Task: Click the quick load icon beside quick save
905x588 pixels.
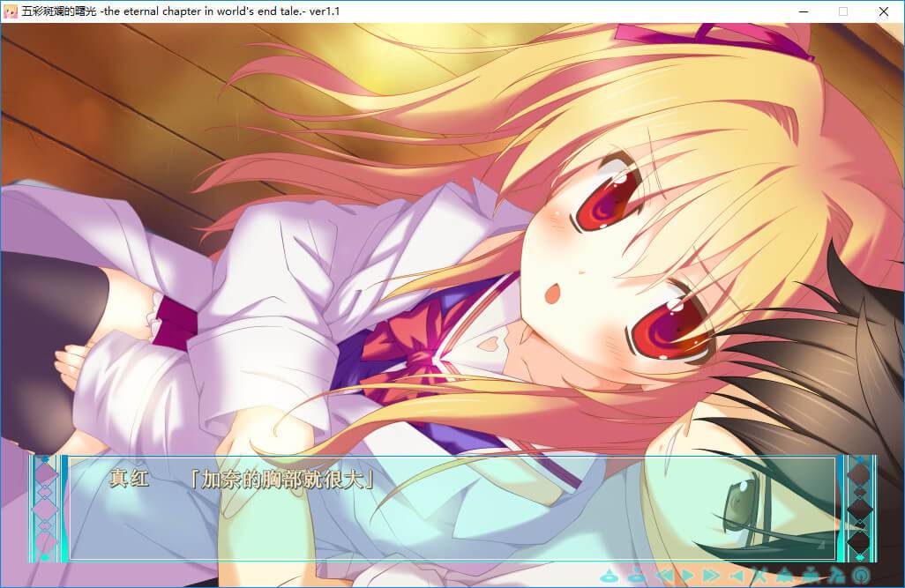Action: (x=635, y=577)
